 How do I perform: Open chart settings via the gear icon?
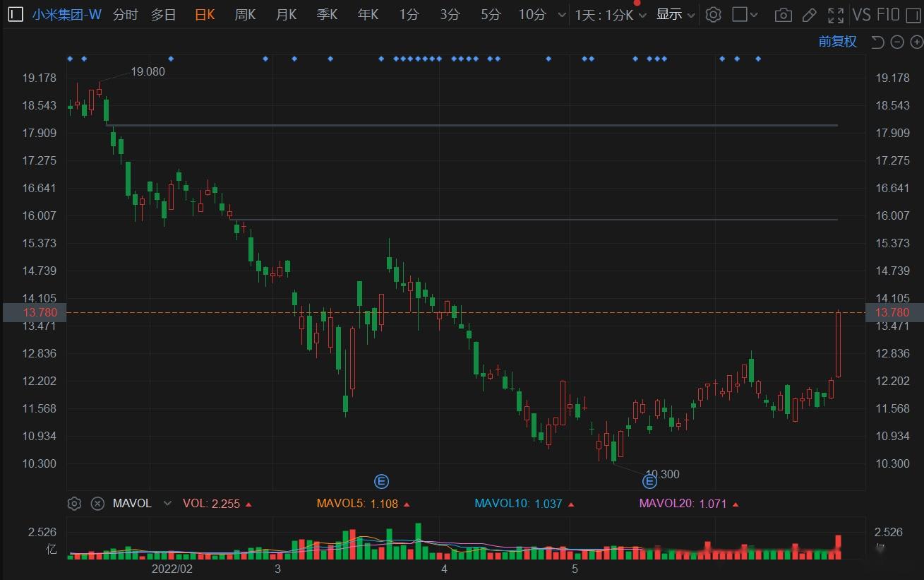[713, 14]
